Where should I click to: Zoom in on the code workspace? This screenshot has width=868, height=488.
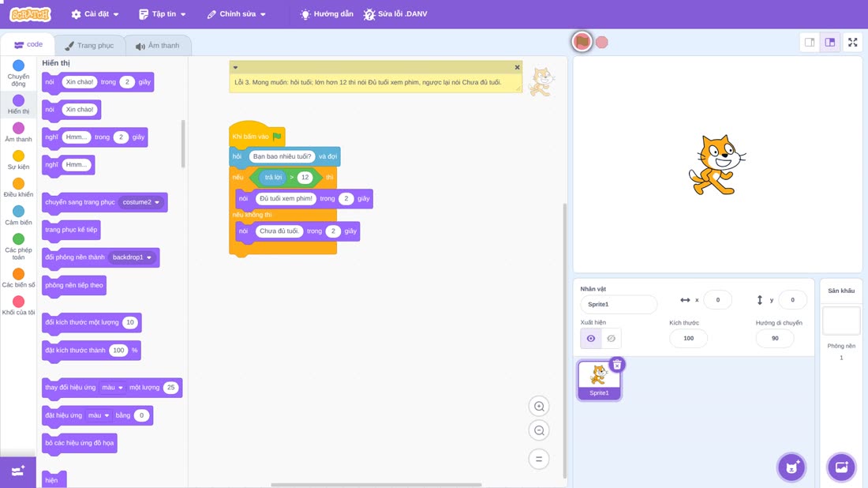[539, 406]
